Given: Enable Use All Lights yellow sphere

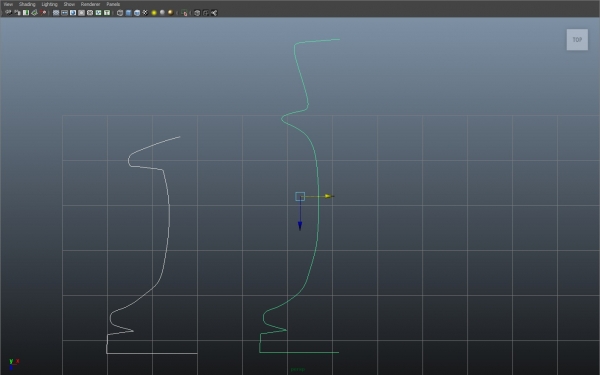Looking at the screenshot, I should (x=154, y=13).
